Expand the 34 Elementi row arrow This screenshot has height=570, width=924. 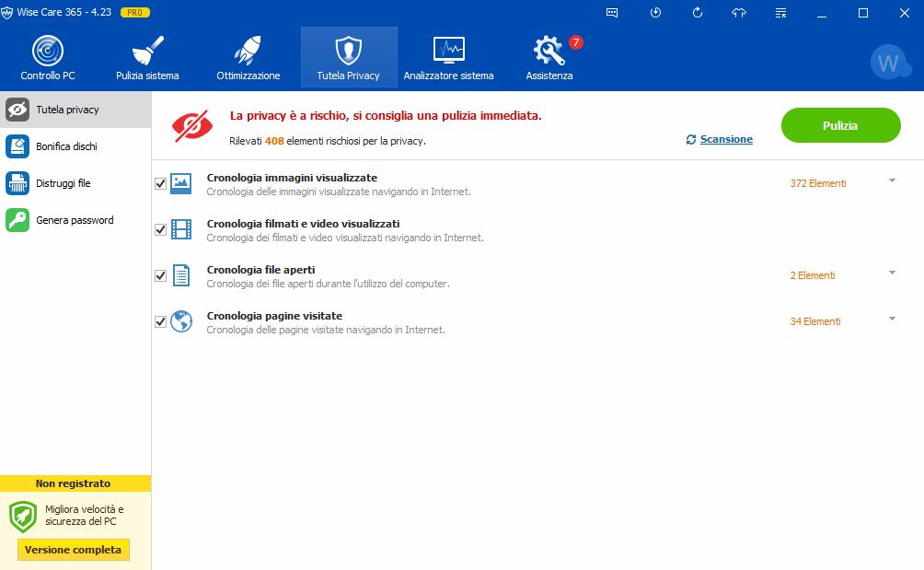point(892,319)
